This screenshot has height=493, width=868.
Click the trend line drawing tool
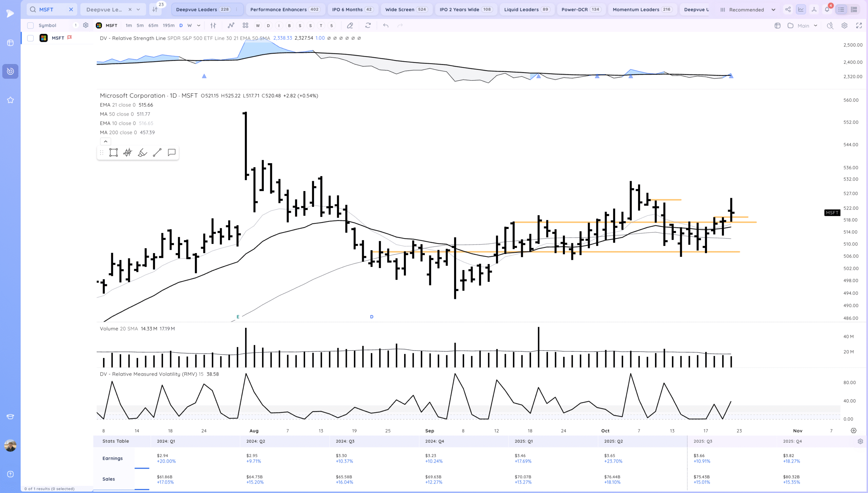pos(157,153)
